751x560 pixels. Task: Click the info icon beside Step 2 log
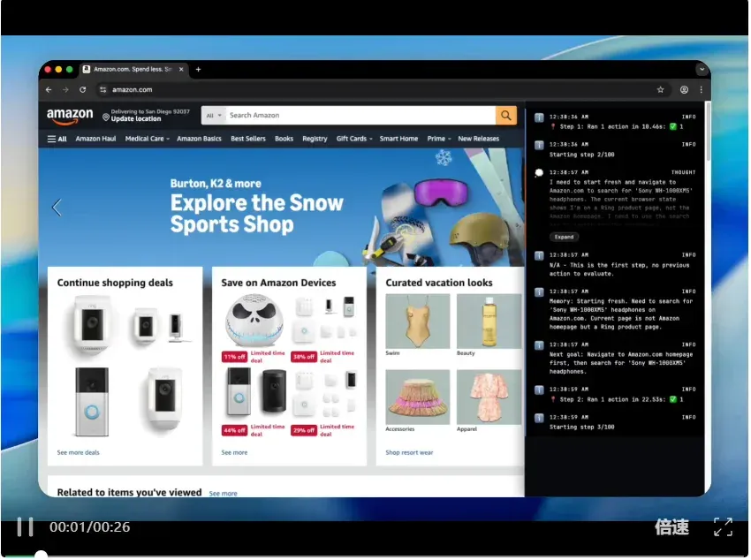[x=539, y=390]
